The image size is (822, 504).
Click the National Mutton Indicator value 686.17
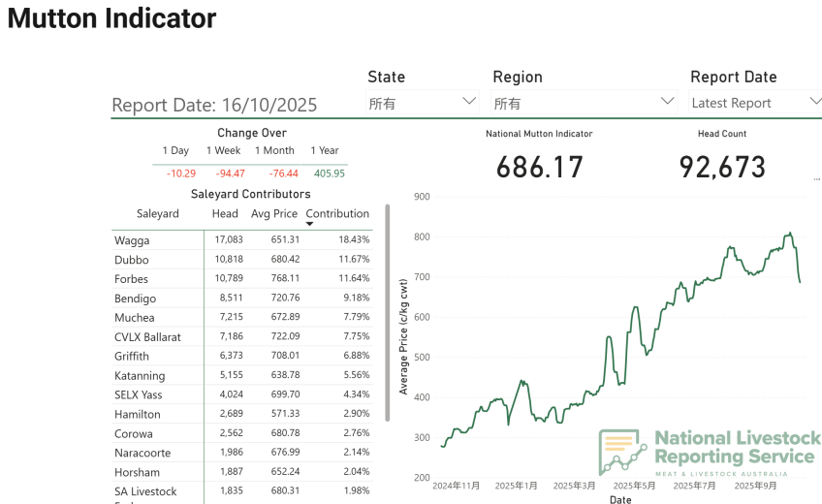539,168
